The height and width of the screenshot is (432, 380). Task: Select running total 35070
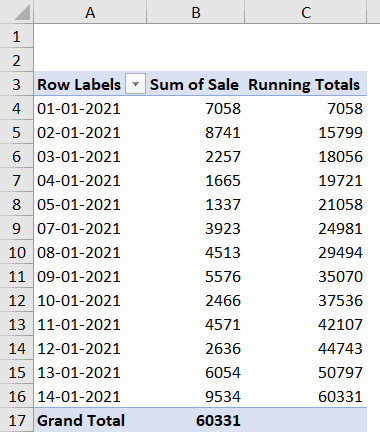306,276
